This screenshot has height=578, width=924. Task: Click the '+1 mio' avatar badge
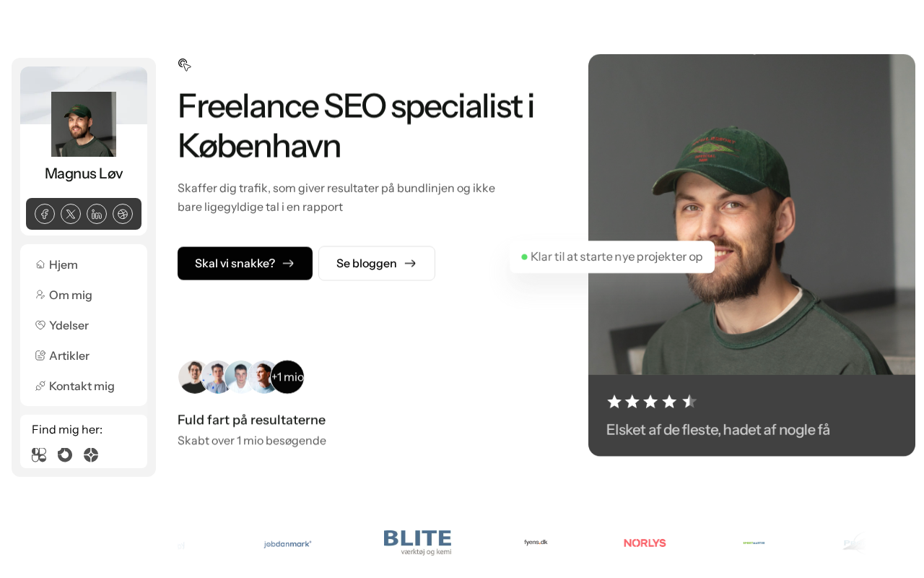[x=287, y=377]
